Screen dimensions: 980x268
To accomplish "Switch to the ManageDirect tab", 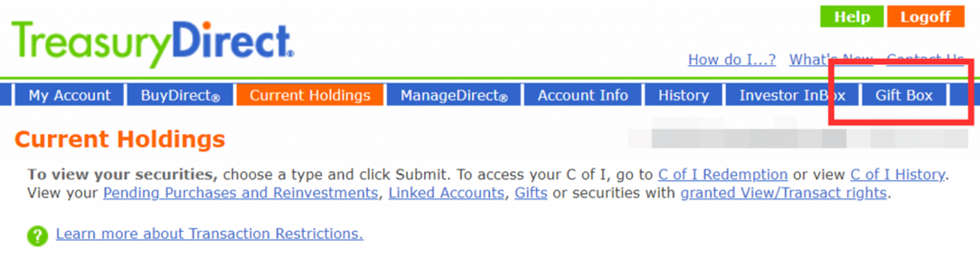I will click(x=454, y=95).
